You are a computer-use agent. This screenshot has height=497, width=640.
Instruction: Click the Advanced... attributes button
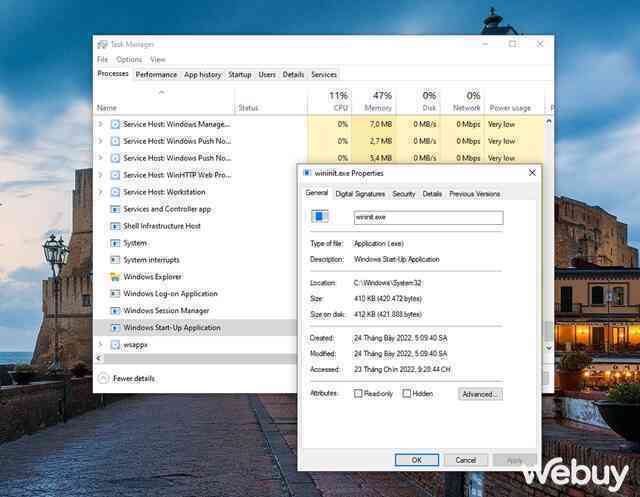point(480,394)
